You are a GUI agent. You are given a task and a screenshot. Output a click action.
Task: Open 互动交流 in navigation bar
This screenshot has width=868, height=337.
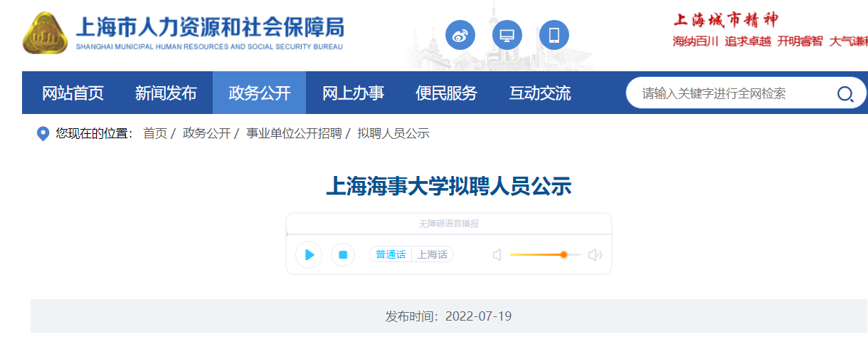click(540, 93)
